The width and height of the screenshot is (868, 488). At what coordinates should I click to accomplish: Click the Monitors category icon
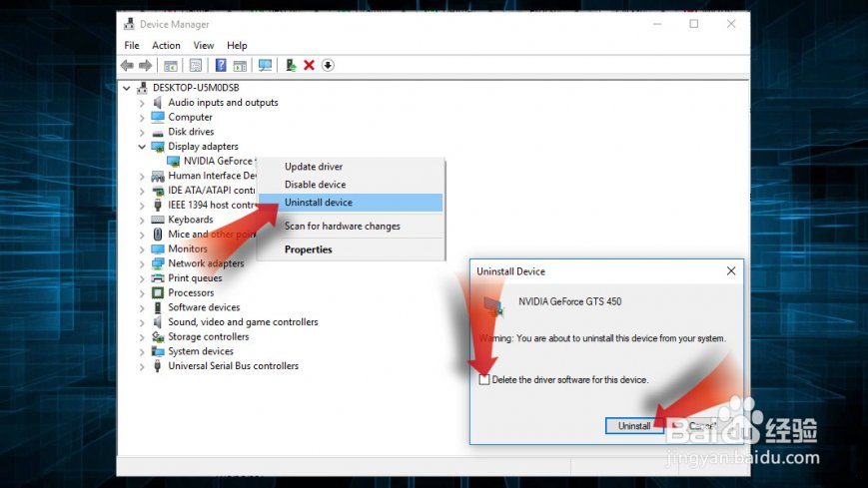[158, 248]
